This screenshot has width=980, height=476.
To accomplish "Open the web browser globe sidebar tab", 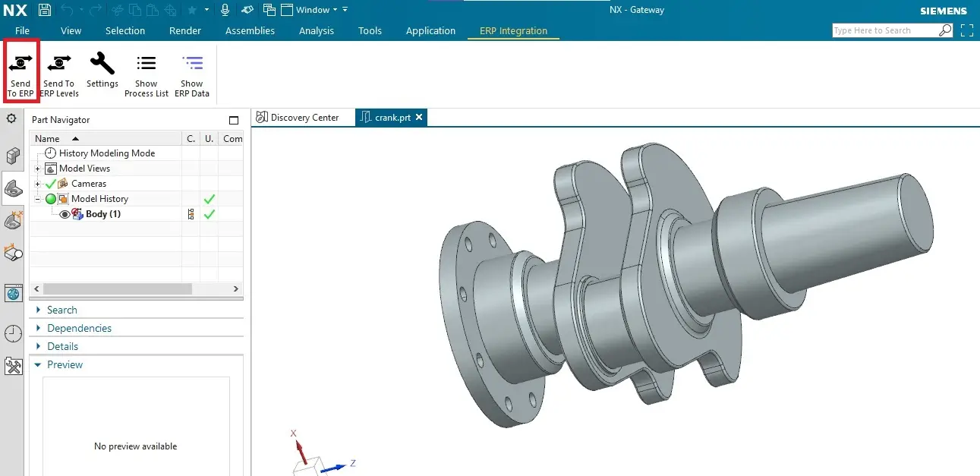I will coord(13,294).
